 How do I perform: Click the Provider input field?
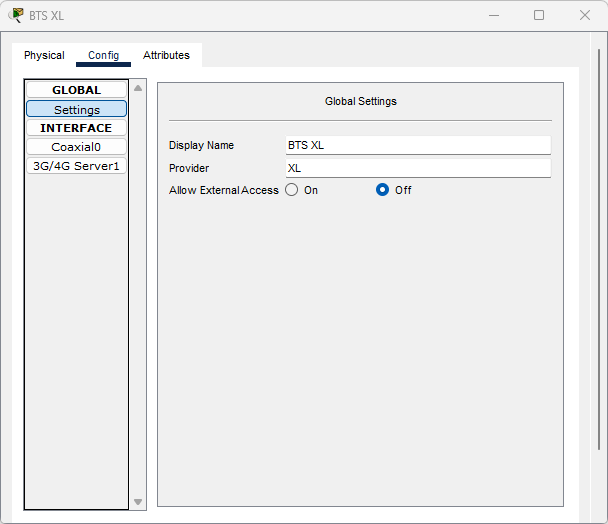[418, 168]
